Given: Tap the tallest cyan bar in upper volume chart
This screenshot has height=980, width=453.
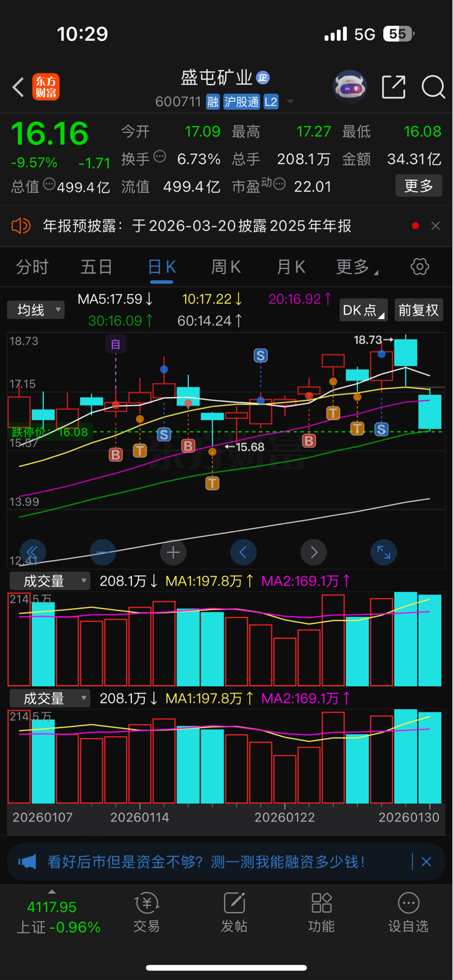Looking at the screenshot, I should 406,639.
